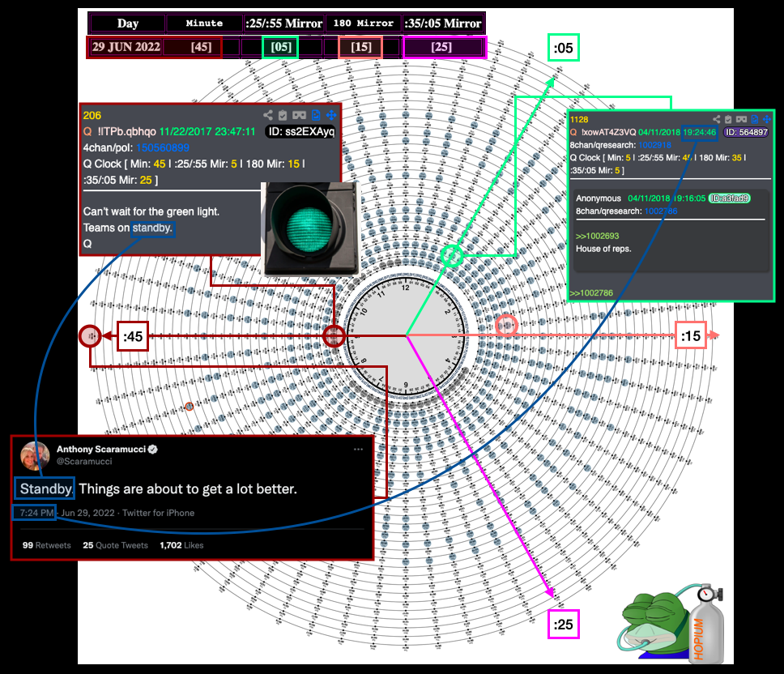This screenshot has height=674, width=784.
Task: Click the green traffic light image
Action: click(x=309, y=228)
